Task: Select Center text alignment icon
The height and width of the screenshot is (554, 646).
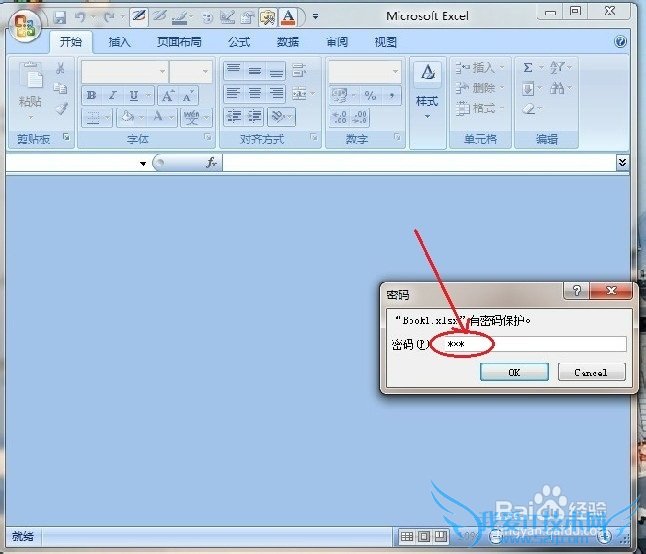Action: pyautogui.click(x=255, y=94)
